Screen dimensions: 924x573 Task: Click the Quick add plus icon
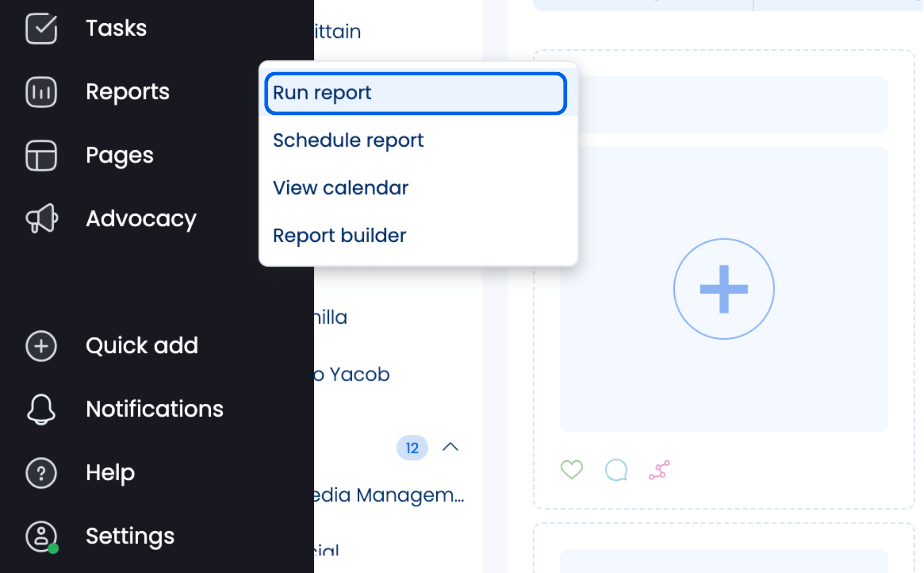pyautogui.click(x=41, y=346)
